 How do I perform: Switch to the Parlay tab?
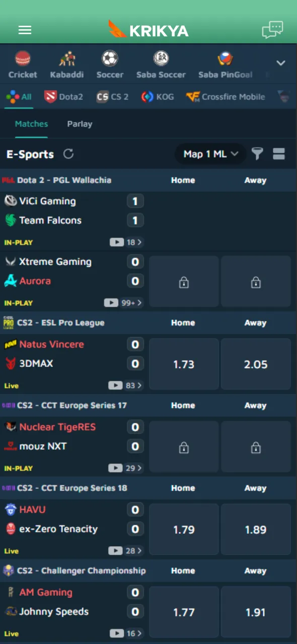click(80, 124)
